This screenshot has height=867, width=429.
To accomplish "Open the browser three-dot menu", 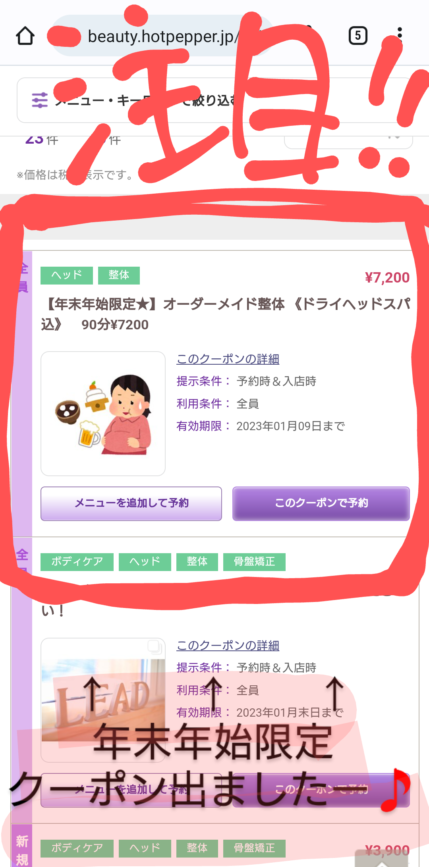I will [400, 36].
